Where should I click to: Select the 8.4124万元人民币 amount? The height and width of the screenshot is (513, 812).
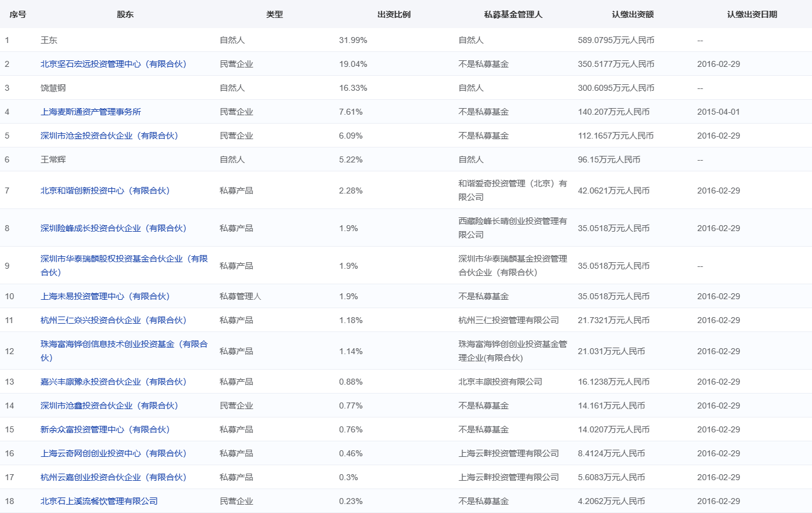611,453
